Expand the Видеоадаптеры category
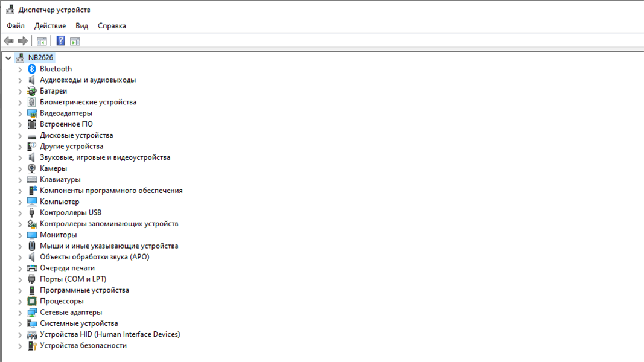This screenshot has height=362, width=644. (x=20, y=113)
